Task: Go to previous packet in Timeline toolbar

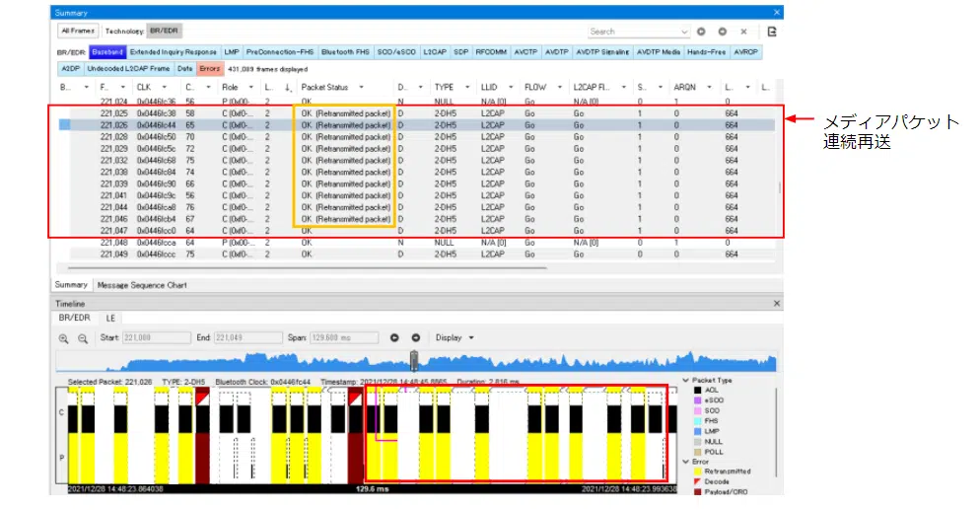Action: tap(394, 337)
